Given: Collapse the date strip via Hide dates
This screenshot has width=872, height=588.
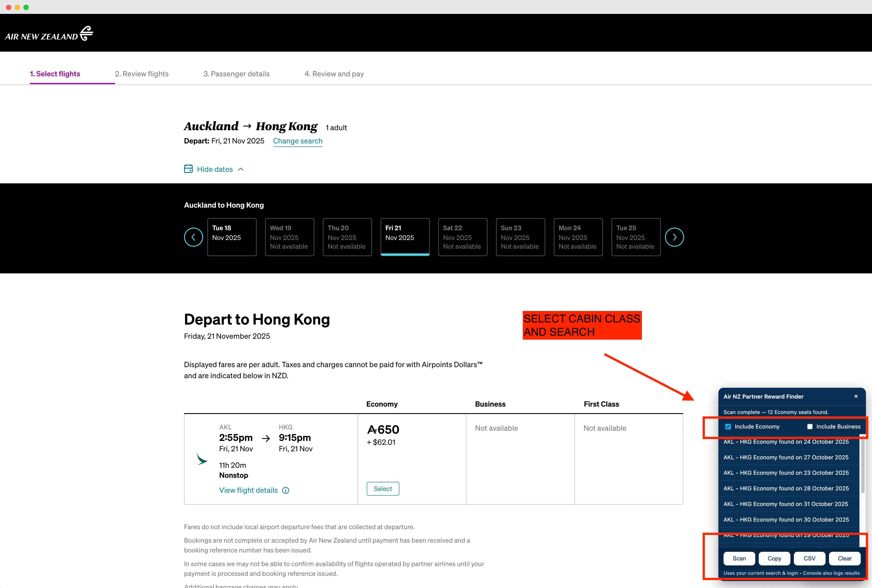Looking at the screenshot, I should click(x=215, y=169).
